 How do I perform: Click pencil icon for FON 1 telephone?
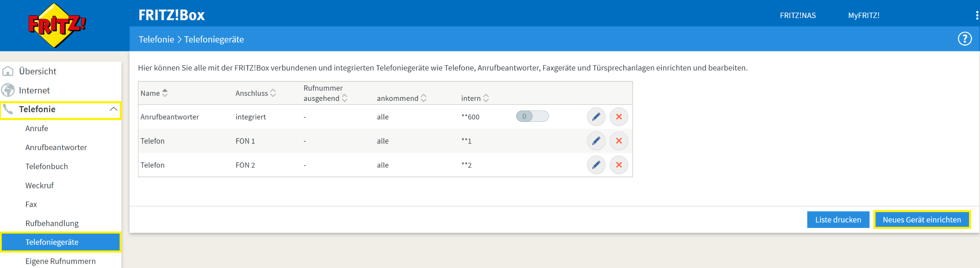596,141
